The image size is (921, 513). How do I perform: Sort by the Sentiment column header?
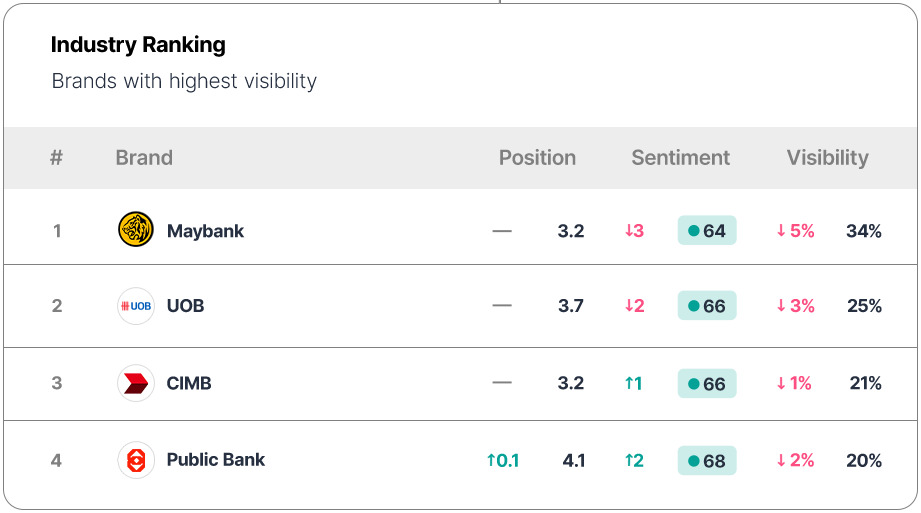[x=680, y=158]
